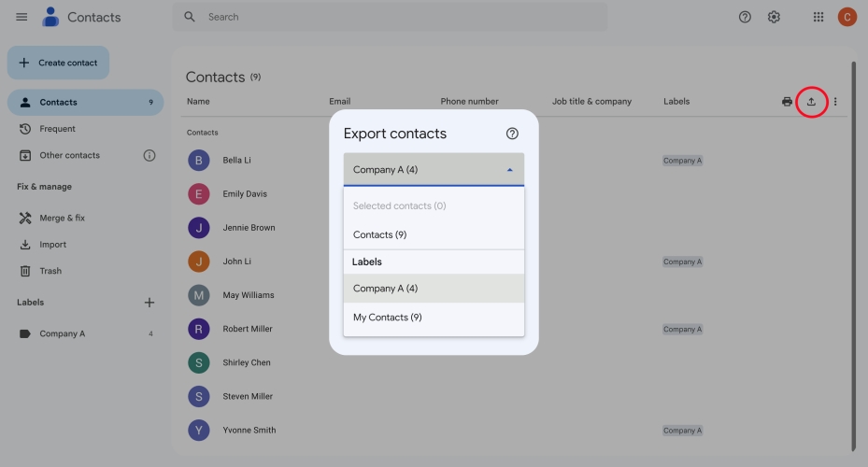Image resolution: width=868 pixels, height=467 pixels.
Task: Open contact Yvonne Smith name
Action: [x=249, y=431]
